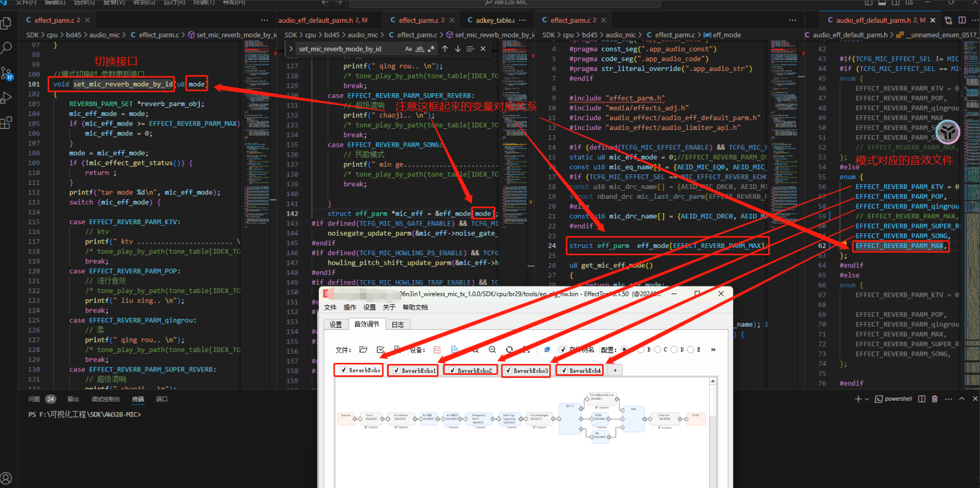980x488 pixels.
Task: Toggle the ReverbEch4 checkbox
Action: pos(565,370)
